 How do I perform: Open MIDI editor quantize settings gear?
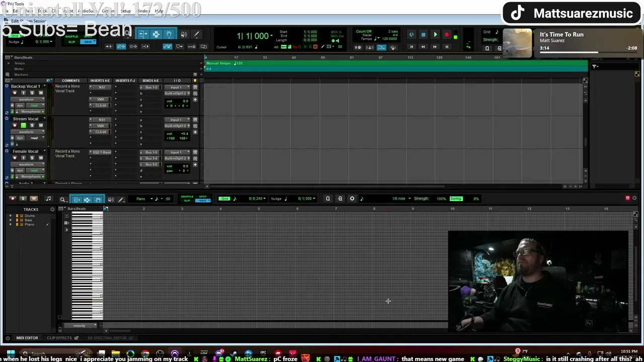point(352,199)
